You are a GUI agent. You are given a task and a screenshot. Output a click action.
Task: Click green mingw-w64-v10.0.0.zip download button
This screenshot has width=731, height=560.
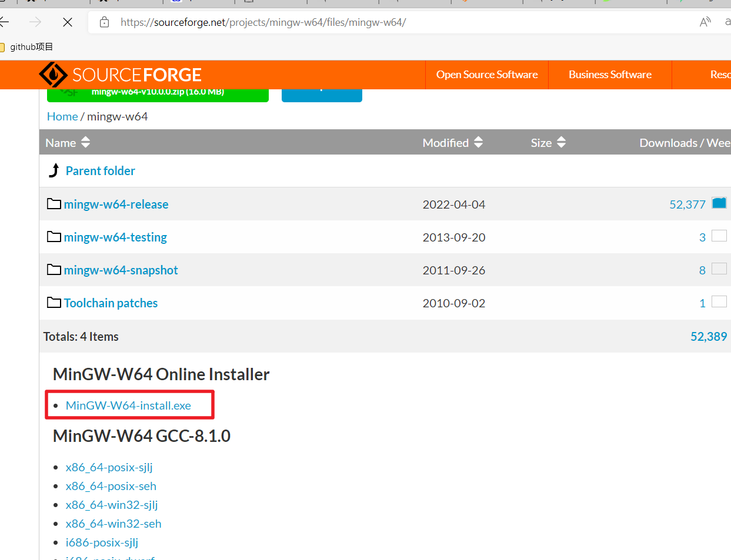click(x=158, y=95)
